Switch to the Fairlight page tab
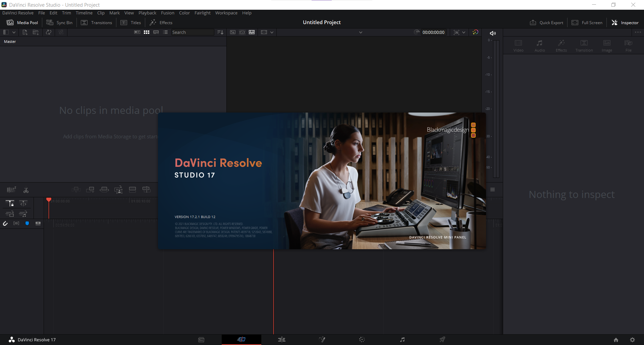This screenshot has width=644, height=345. tap(402, 340)
